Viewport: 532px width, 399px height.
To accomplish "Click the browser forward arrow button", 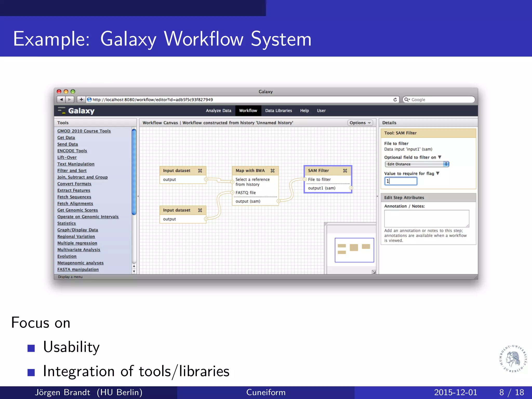I will tap(70, 99).
